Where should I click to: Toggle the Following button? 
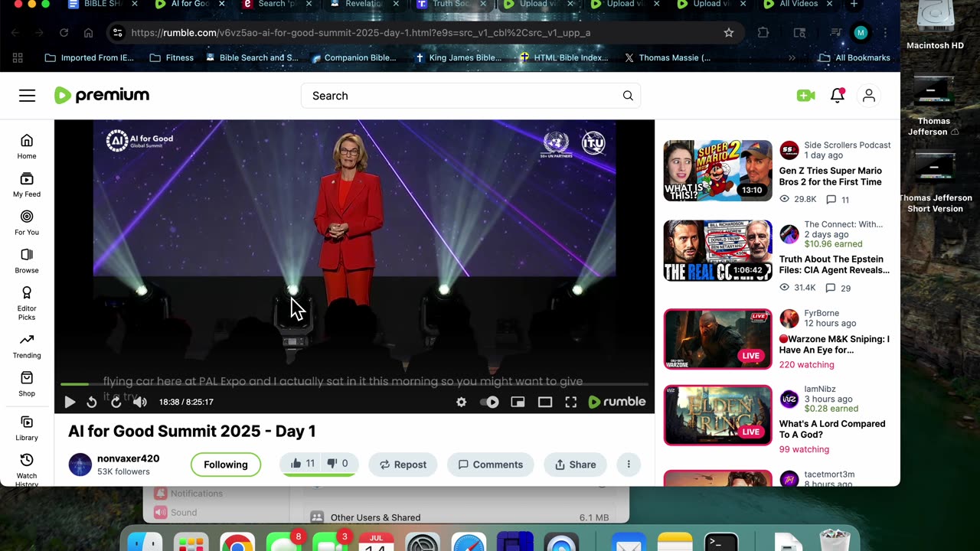point(226,465)
